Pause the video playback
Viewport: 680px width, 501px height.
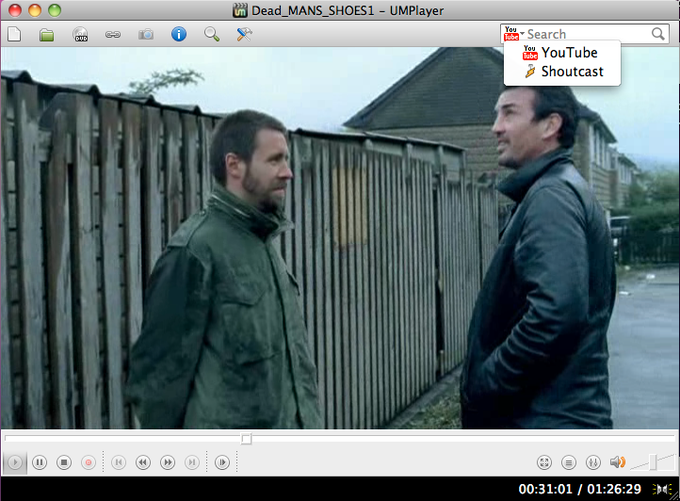pos(39,462)
